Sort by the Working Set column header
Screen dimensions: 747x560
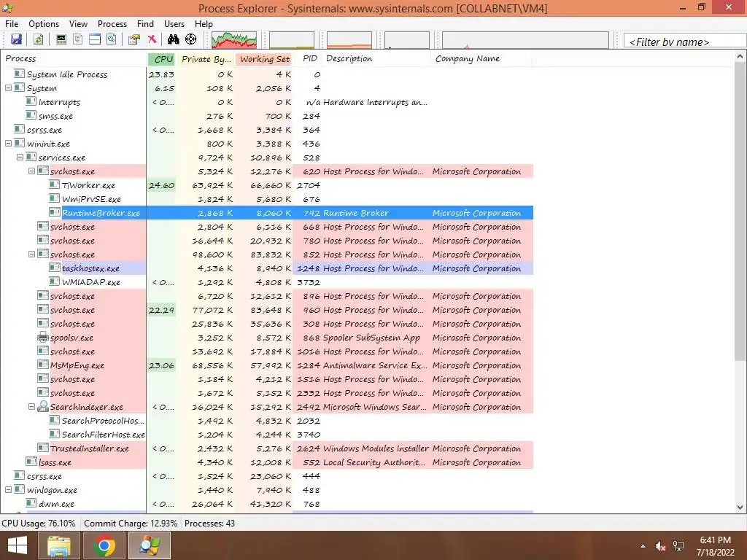(264, 58)
